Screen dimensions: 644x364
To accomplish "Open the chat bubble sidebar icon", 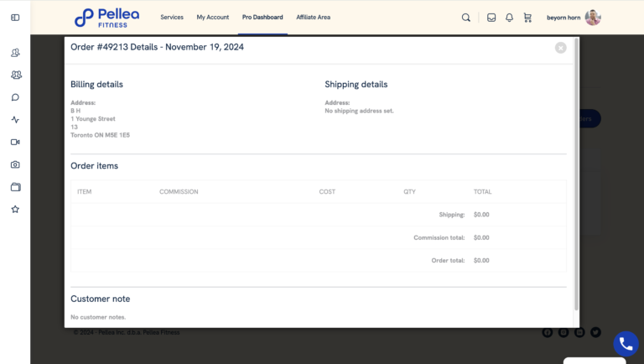I will point(15,97).
